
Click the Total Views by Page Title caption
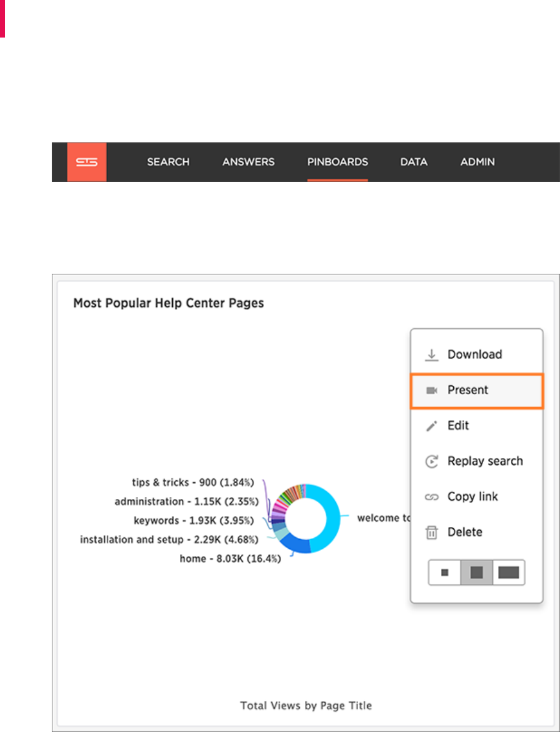coord(306,705)
